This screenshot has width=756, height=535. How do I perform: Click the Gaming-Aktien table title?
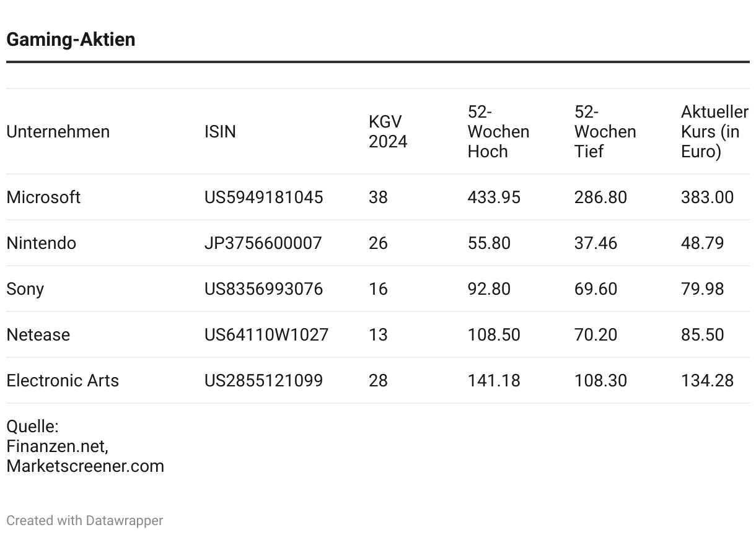pyautogui.click(x=71, y=39)
